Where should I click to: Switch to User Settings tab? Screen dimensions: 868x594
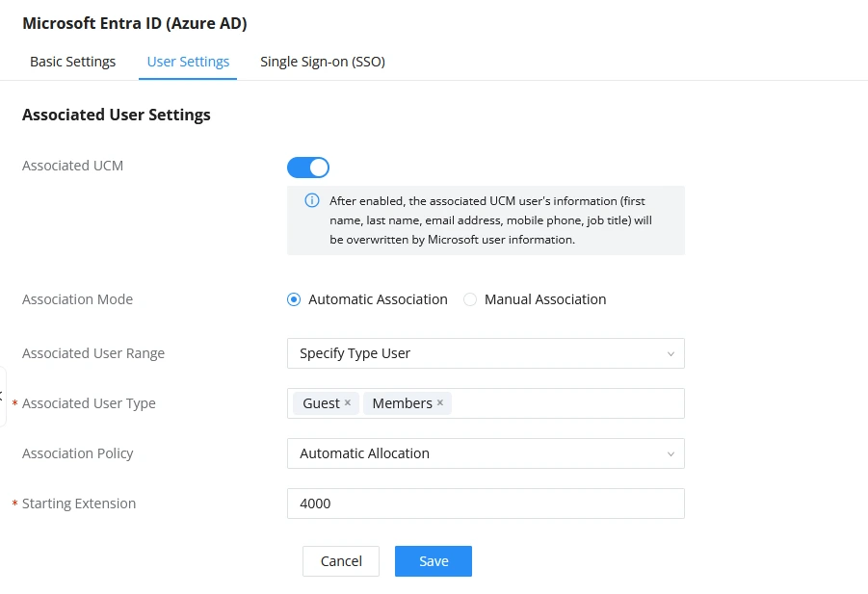click(188, 62)
